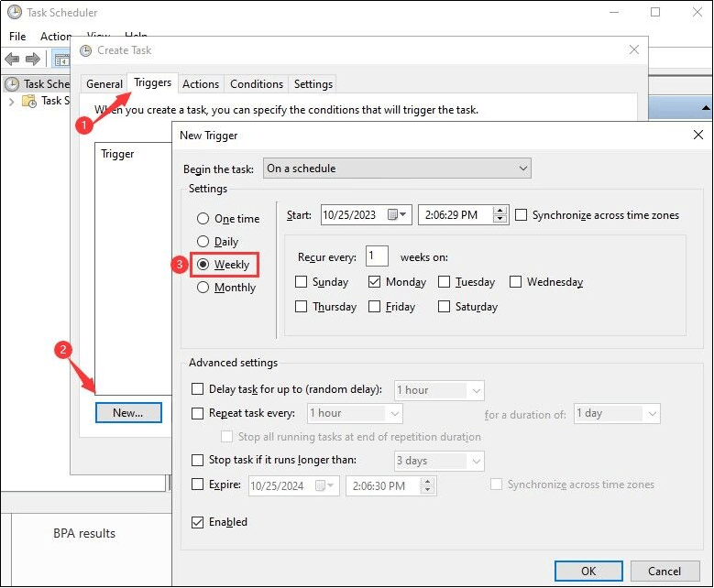
Task: Check the Expire checkbox
Action: coord(198,485)
